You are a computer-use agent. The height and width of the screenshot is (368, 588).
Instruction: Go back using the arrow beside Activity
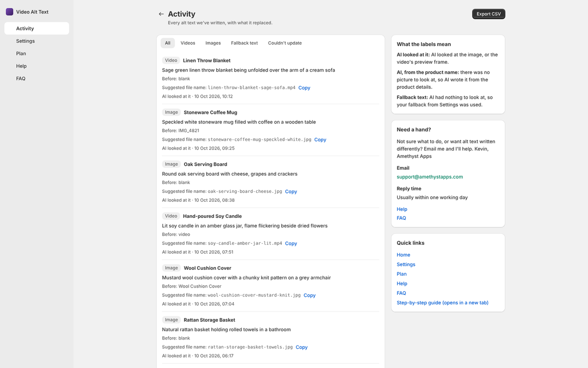[161, 14]
